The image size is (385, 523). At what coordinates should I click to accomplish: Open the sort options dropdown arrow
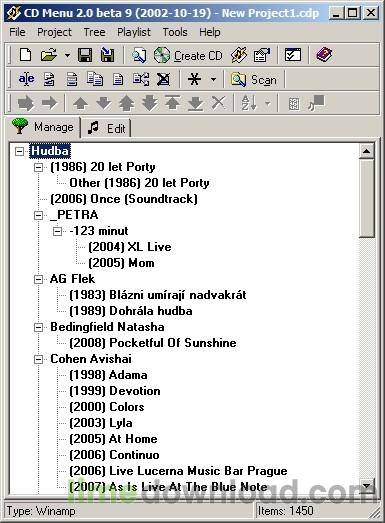point(268,103)
